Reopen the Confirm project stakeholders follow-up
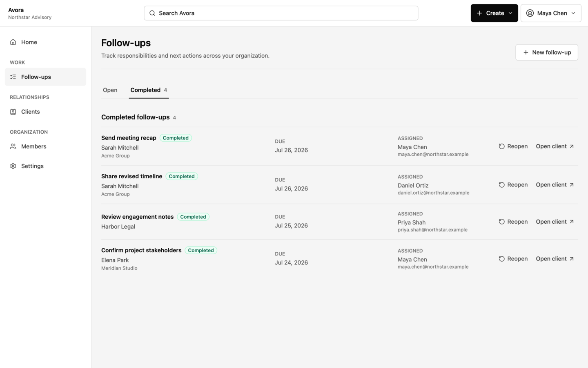The width and height of the screenshot is (588, 368). (513, 259)
